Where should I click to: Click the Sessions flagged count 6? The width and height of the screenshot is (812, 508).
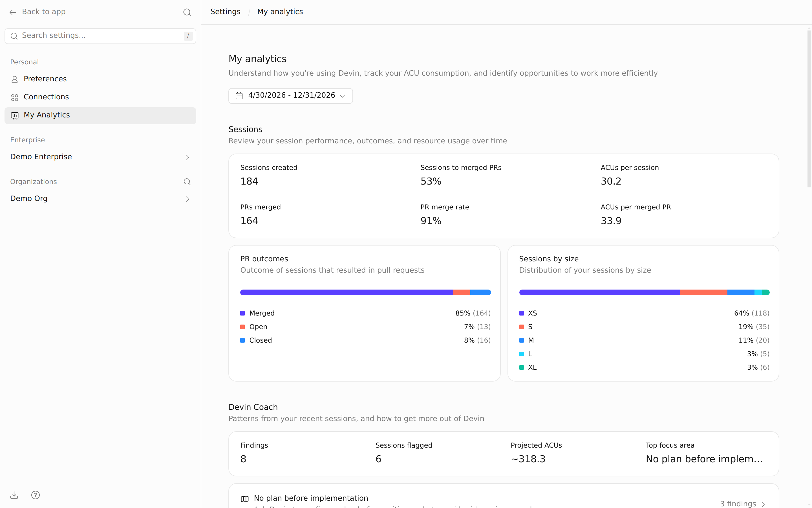pos(378,459)
